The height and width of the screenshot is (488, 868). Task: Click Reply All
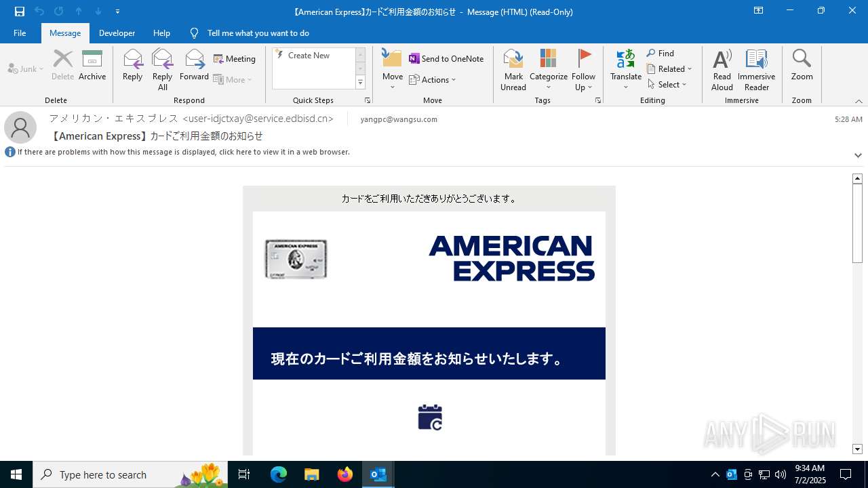(163, 70)
